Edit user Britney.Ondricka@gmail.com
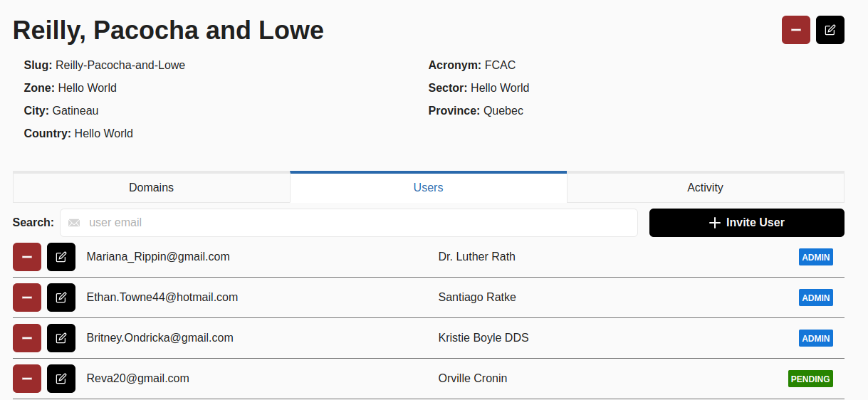Image resolution: width=868 pixels, height=400 pixels. [x=61, y=338]
